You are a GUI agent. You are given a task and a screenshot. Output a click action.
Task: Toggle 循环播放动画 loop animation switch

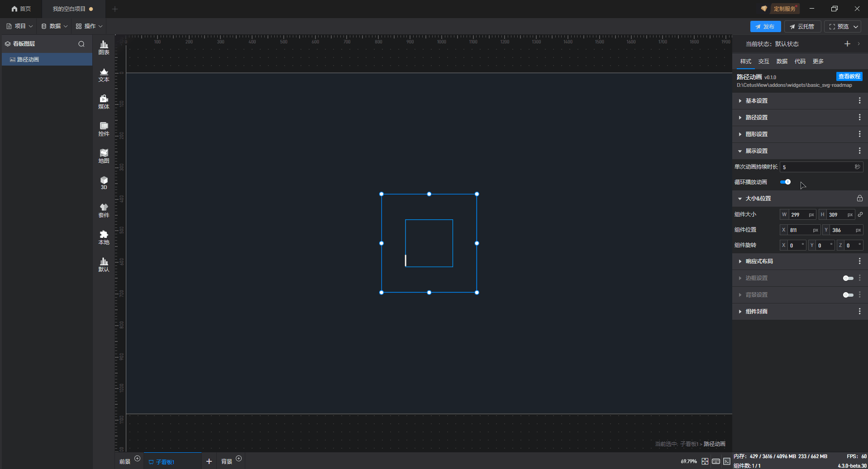tap(785, 182)
